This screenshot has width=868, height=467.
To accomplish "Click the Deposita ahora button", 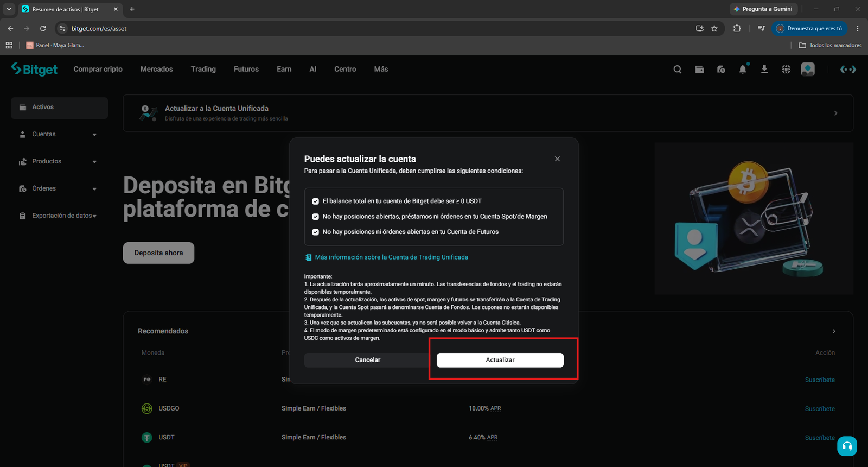I will pyautogui.click(x=158, y=253).
